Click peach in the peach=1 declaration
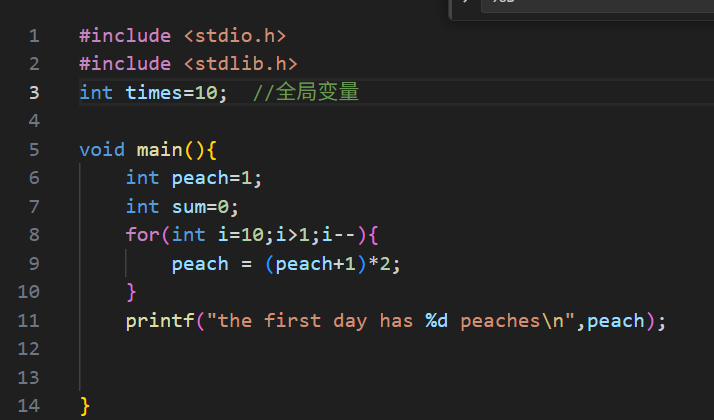The height and width of the screenshot is (420, 714). click(200, 179)
